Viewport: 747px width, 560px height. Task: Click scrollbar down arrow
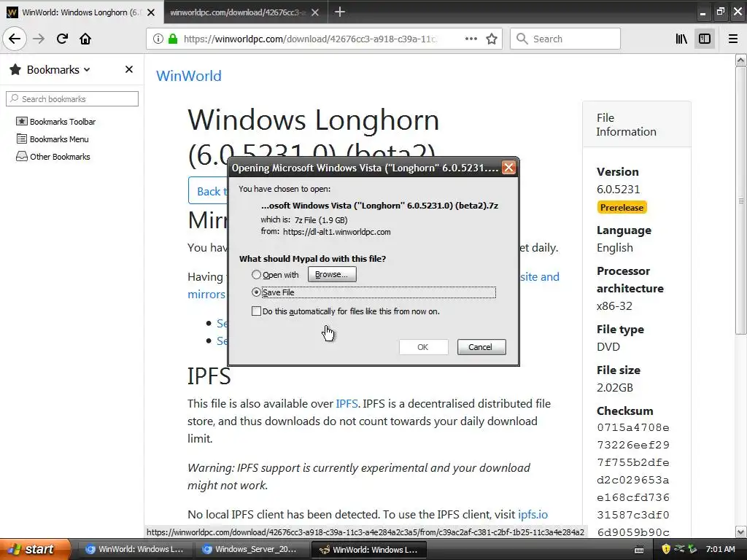pyautogui.click(x=740, y=532)
